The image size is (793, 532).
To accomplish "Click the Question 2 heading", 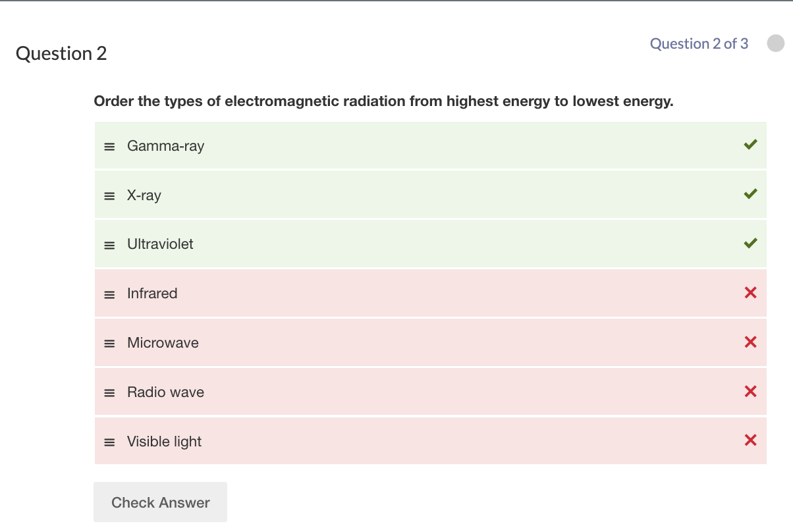I will click(61, 53).
